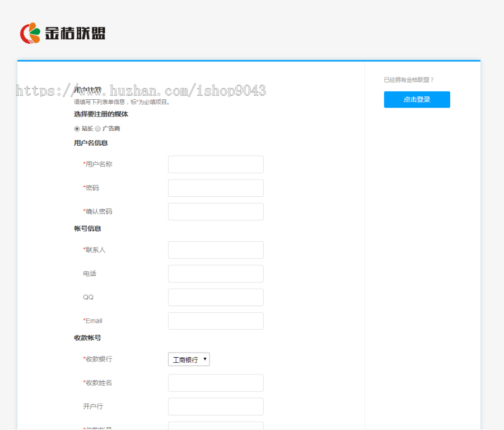504x430 pixels.
Task: Click the *用户名称 field label
Action: click(97, 164)
